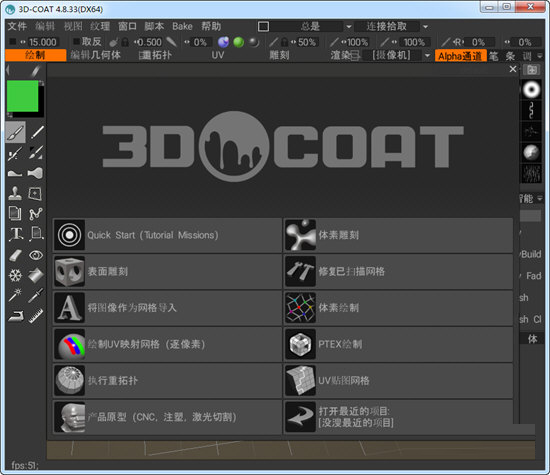The image size is (550, 475).
Task: Select the sphere-shaped alpha brush thumbnail
Action: (x=531, y=152)
